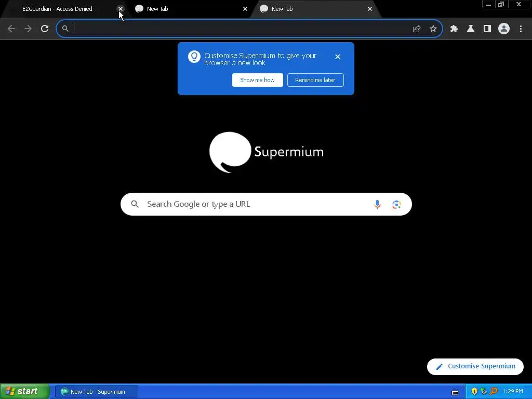
Task: Go forward using the forward arrow
Action: 28,29
